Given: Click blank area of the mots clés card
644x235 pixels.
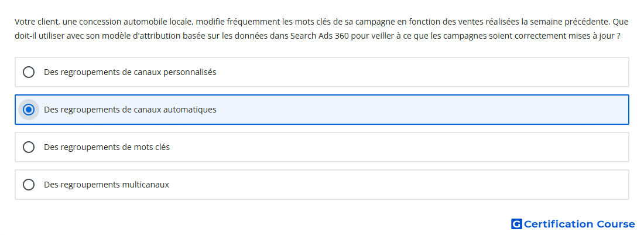Looking at the screenshot, I should pos(411,147).
